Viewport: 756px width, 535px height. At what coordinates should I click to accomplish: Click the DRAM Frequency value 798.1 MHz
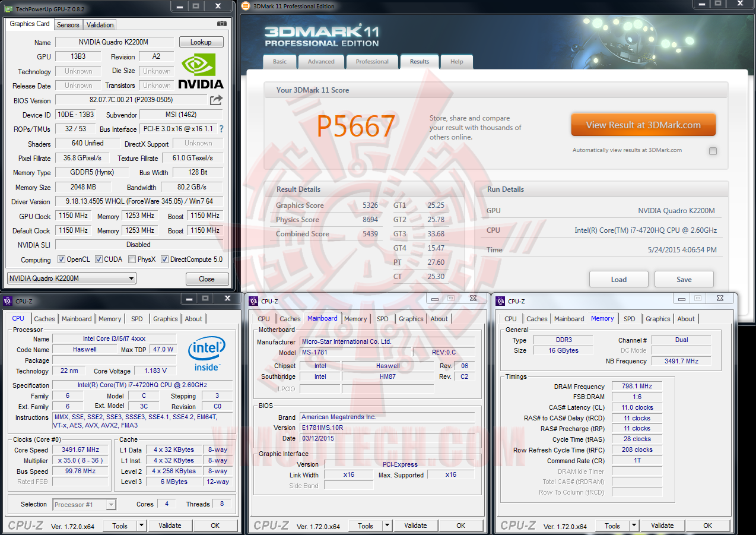pyautogui.click(x=637, y=387)
